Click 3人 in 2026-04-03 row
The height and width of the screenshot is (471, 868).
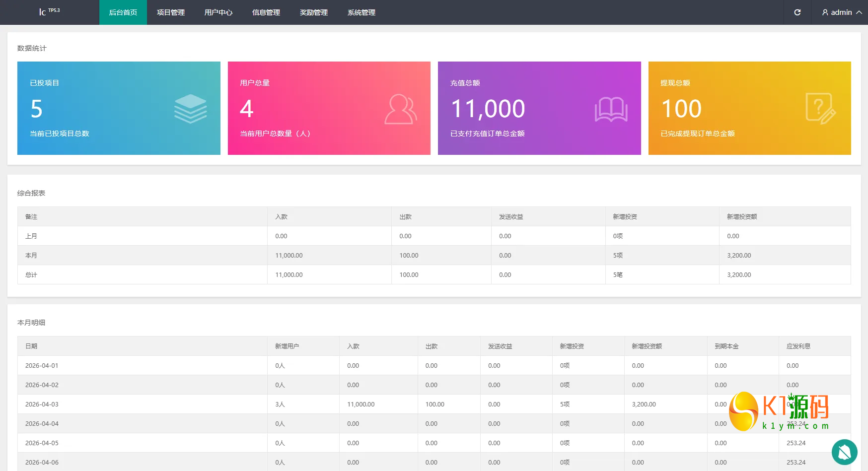click(280, 404)
